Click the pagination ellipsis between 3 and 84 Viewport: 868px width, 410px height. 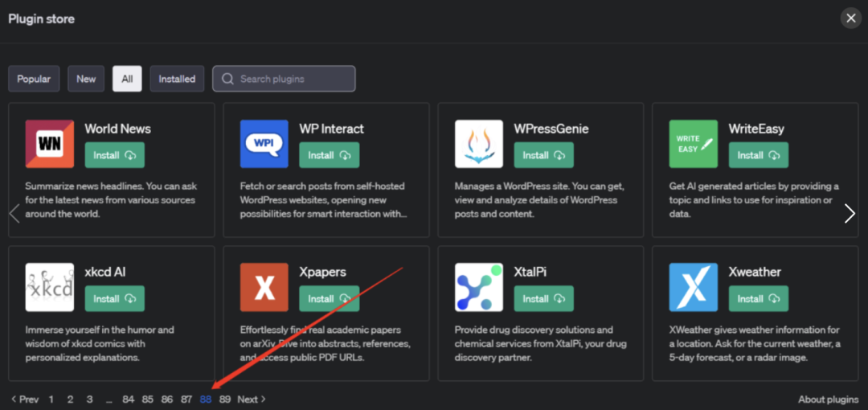click(108, 400)
